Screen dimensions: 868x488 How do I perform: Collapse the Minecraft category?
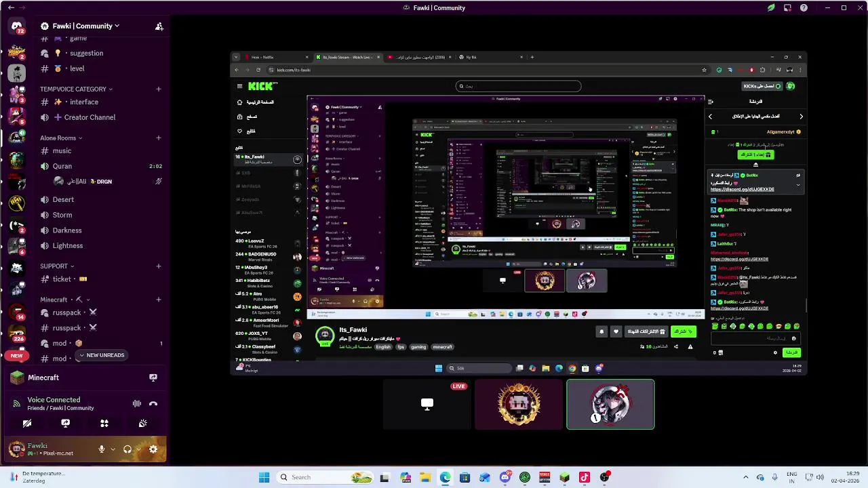(65, 300)
